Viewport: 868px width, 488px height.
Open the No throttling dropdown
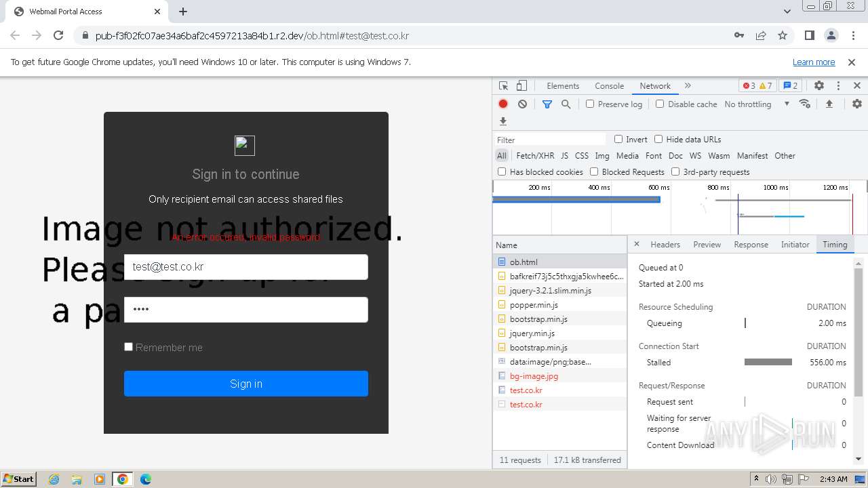[757, 104]
